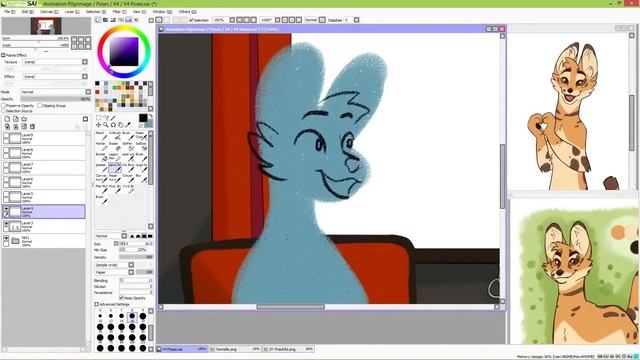Click the canvas vertical scrollbar
The width and height of the screenshot is (640, 360).
(x=502, y=176)
